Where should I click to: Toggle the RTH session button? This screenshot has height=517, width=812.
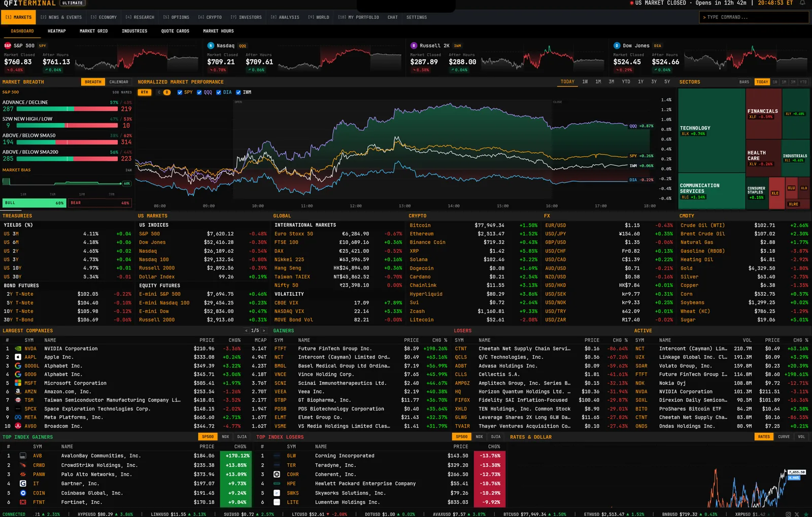tap(145, 92)
